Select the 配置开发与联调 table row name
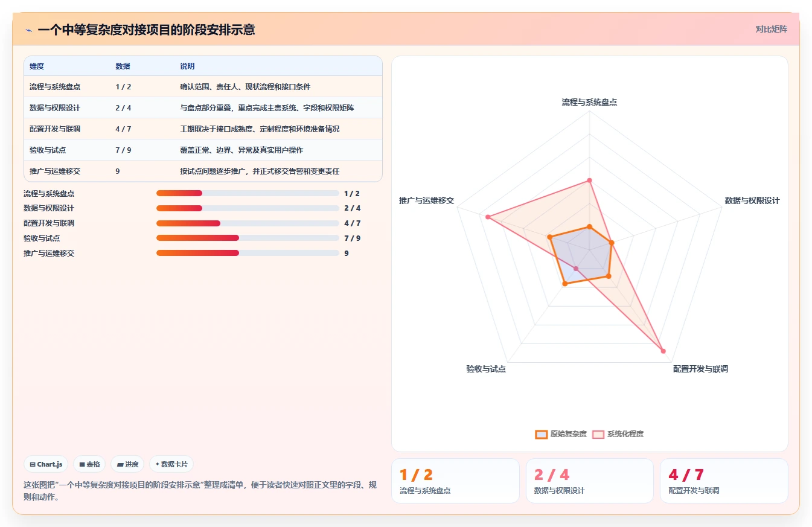The width and height of the screenshot is (812, 527). point(55,129)
